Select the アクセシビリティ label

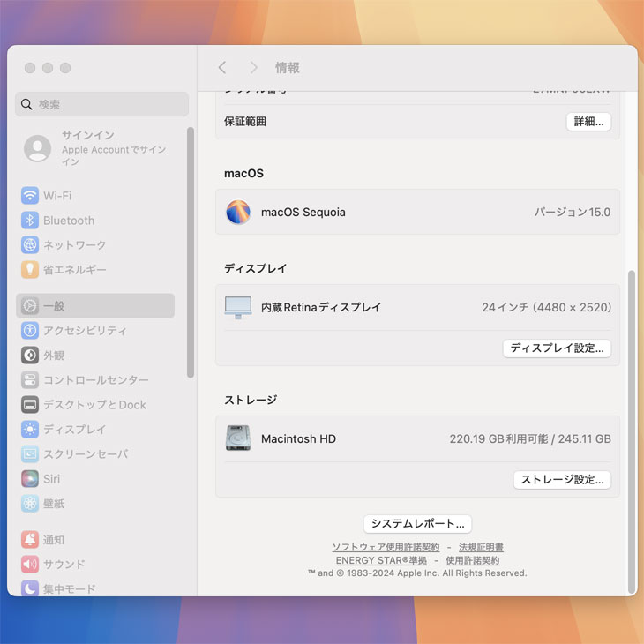point(85,331)
